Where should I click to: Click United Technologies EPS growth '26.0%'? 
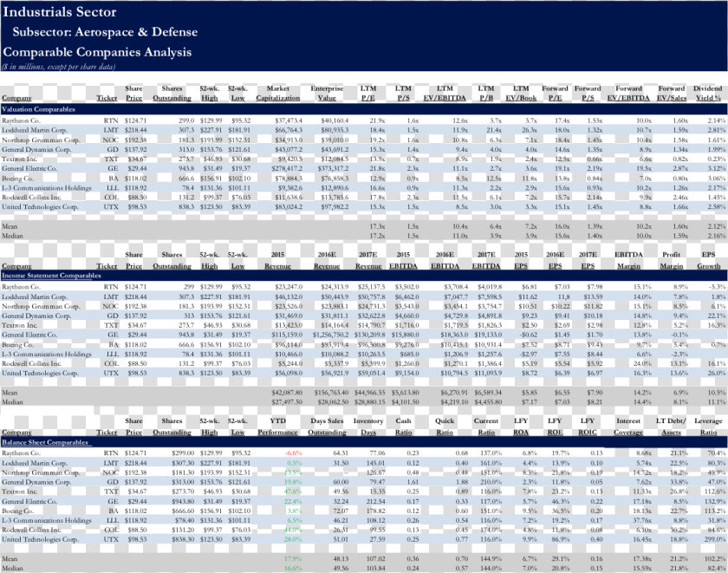(x=718, y=373)
